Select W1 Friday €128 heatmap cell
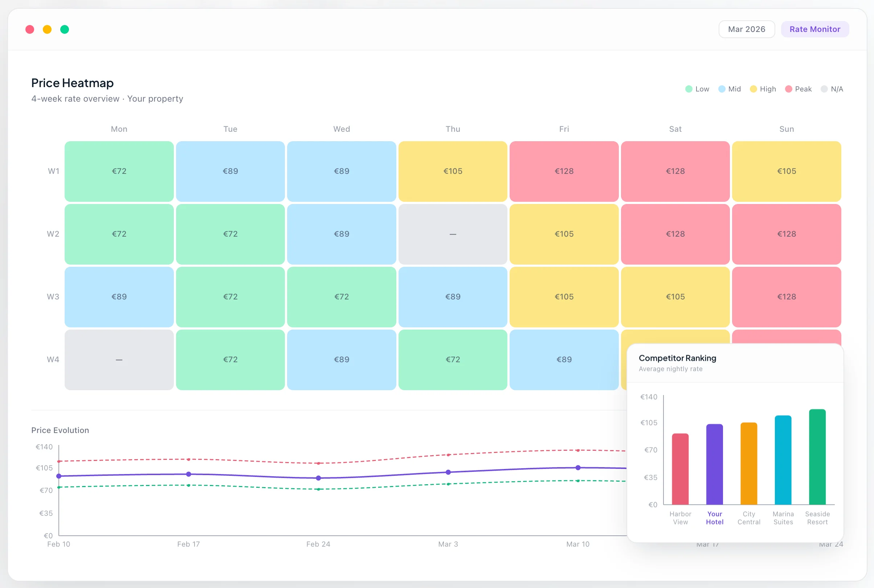 coord(564,171)
